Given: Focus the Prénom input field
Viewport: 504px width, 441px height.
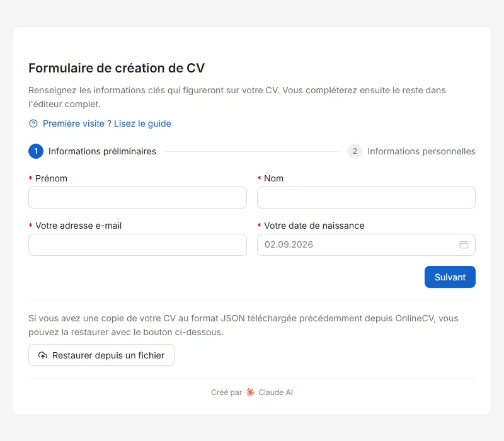Looking at the screenshot, I should pos(137,197).
